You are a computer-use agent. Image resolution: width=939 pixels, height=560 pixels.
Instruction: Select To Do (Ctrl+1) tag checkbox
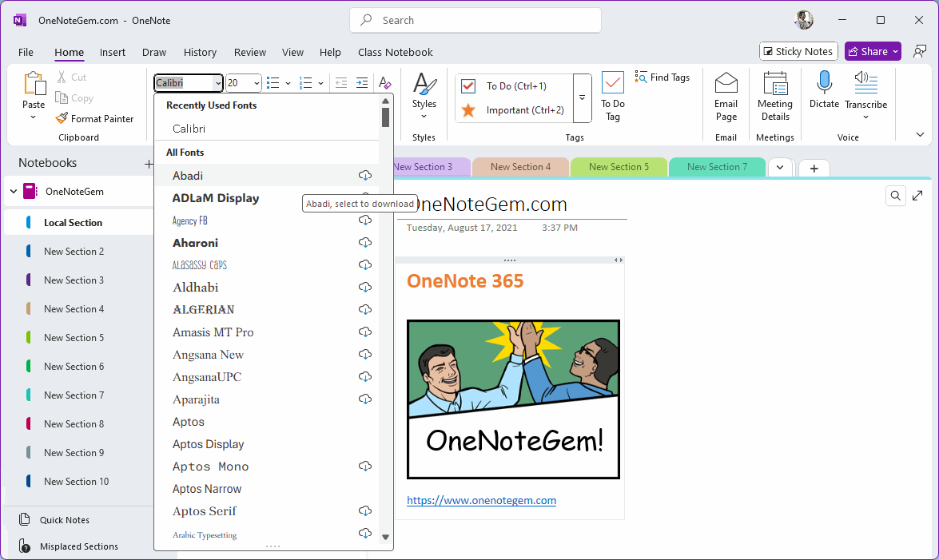(x=468, y=86)
